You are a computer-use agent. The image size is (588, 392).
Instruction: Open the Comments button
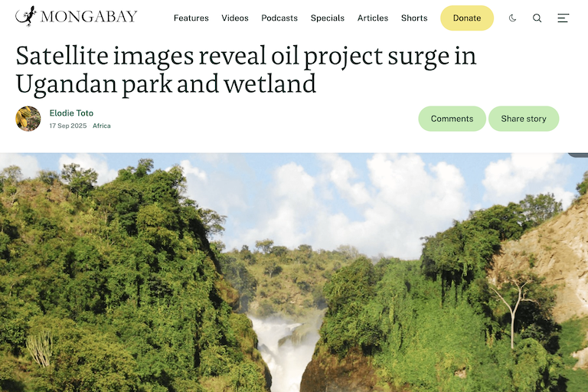[x=452, y=119]
